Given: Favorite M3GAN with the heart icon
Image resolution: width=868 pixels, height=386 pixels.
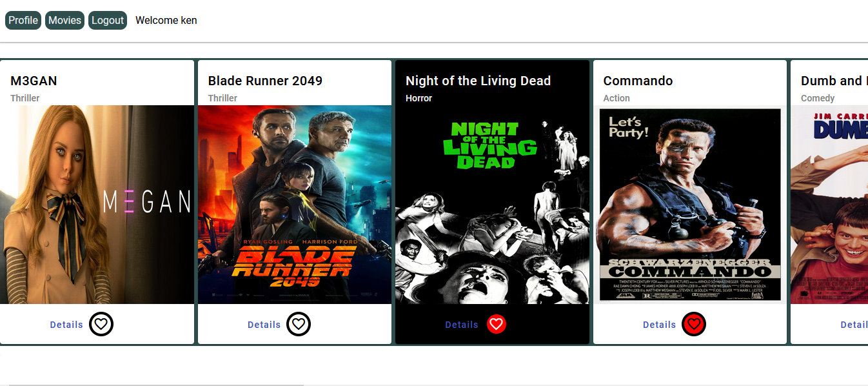Looking at the screenshot, I should coord(101,324).
